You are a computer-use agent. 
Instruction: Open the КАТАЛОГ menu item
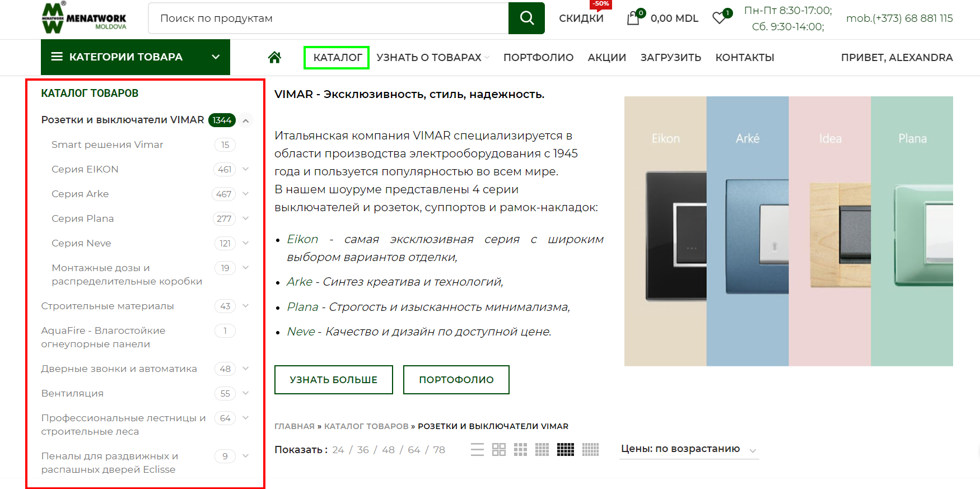point(338,57)
